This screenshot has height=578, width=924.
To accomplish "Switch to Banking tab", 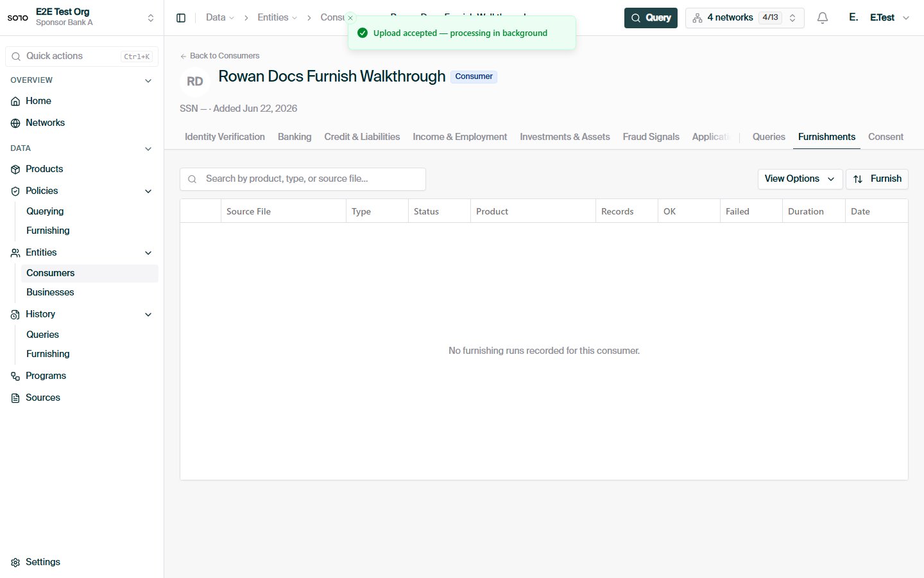I will point(295,137).
